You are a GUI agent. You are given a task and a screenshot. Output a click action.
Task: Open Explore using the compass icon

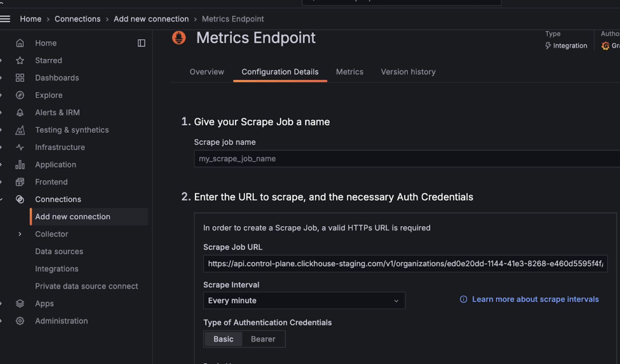(x=20, y=95)
